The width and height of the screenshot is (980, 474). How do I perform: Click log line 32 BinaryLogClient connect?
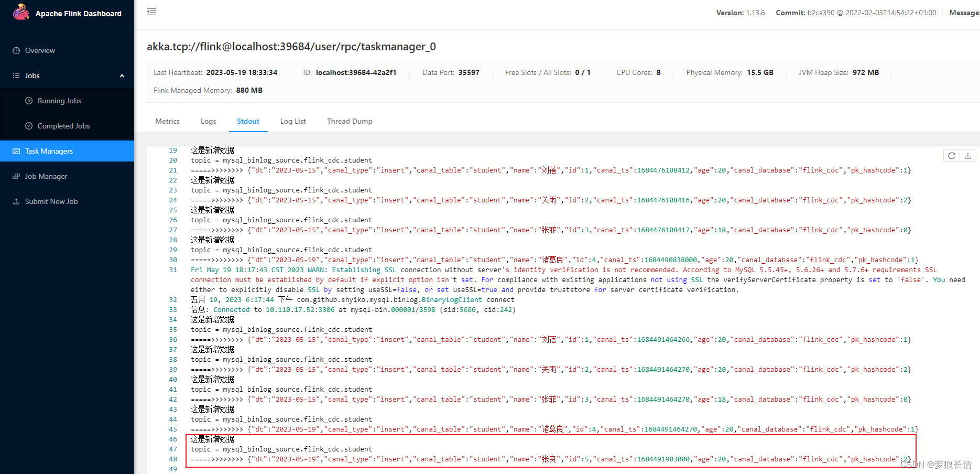[352, 300]
